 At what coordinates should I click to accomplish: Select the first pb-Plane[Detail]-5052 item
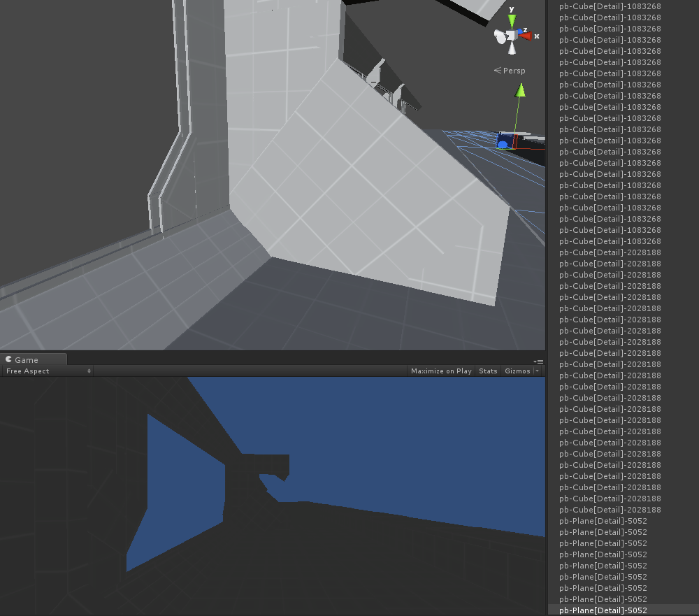[603, 521]
